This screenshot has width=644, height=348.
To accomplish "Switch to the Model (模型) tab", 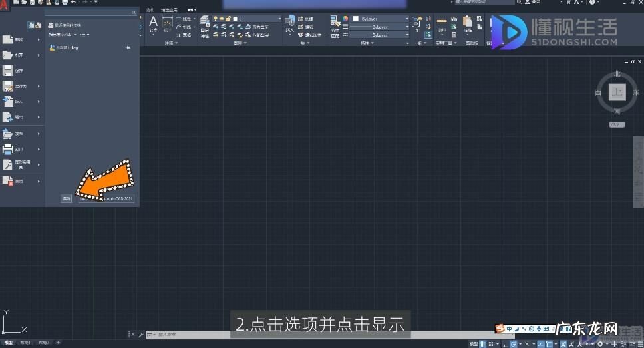I will 8,342.
